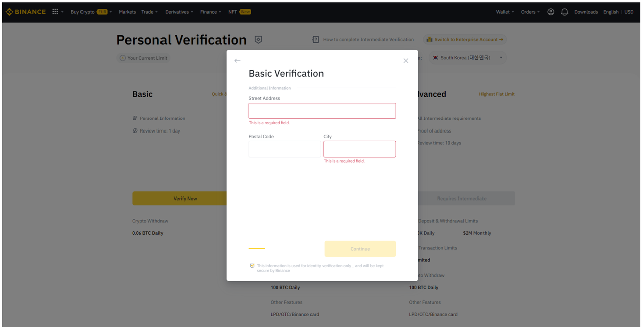Open the Downloads link
Screen dimensions: 644x329
(x=586, y=12)
